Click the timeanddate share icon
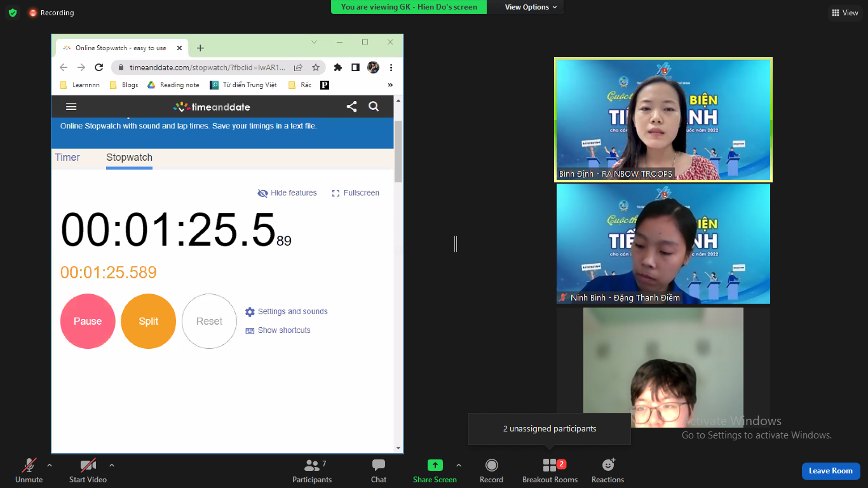 point(351,107)
